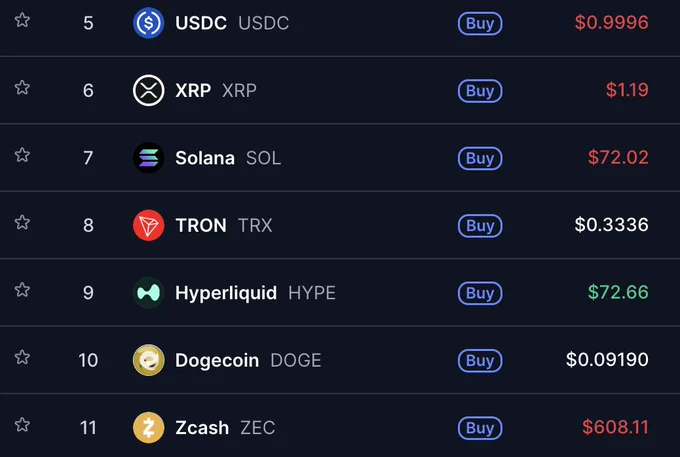Click the Hyperliquid coin logo
Image resolution: width=680 pixels, height=457 pixels.
point(148,293)
